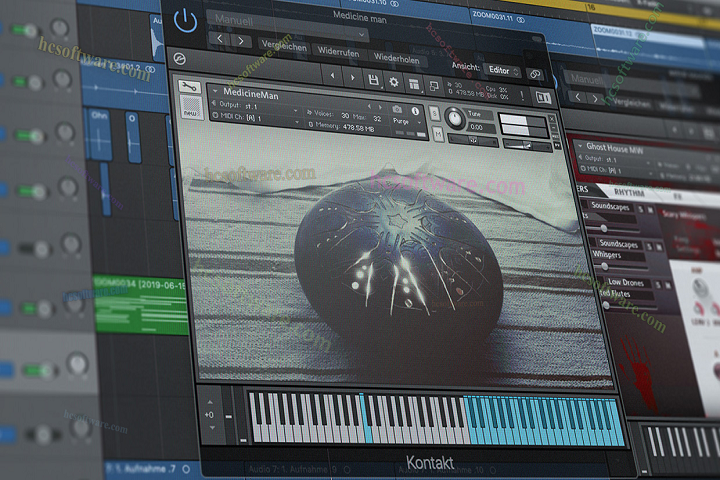Mute the Soundscapes Whispers layer
This screenshot has height=480, width=720.
click(658, 248)
